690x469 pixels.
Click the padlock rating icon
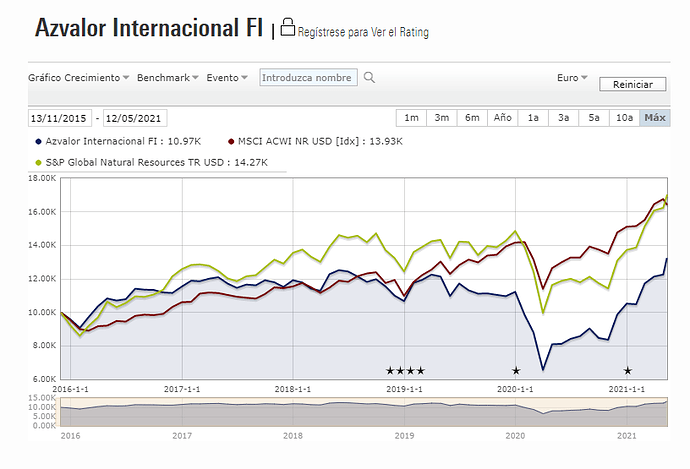pyautogui.click(x=287, y=27)
